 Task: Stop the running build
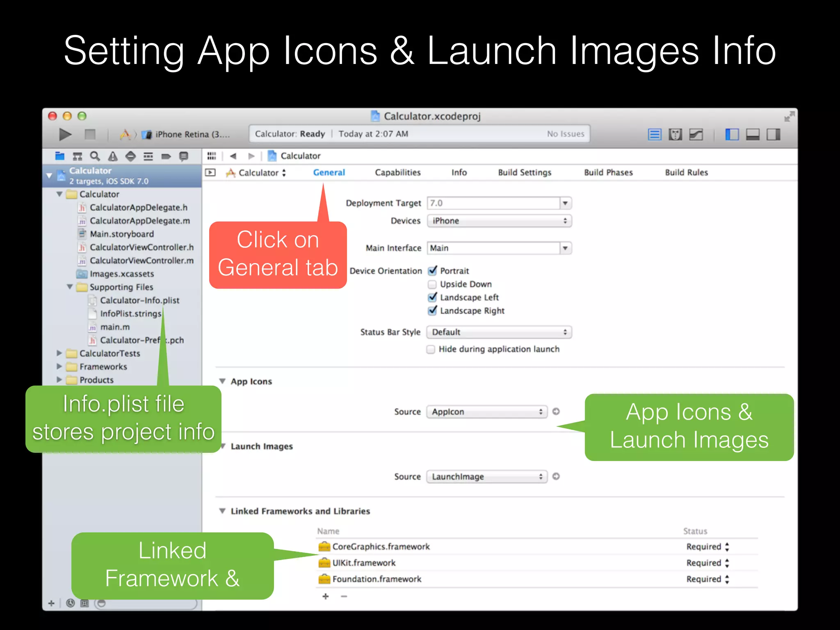click(x=90, y=134)
